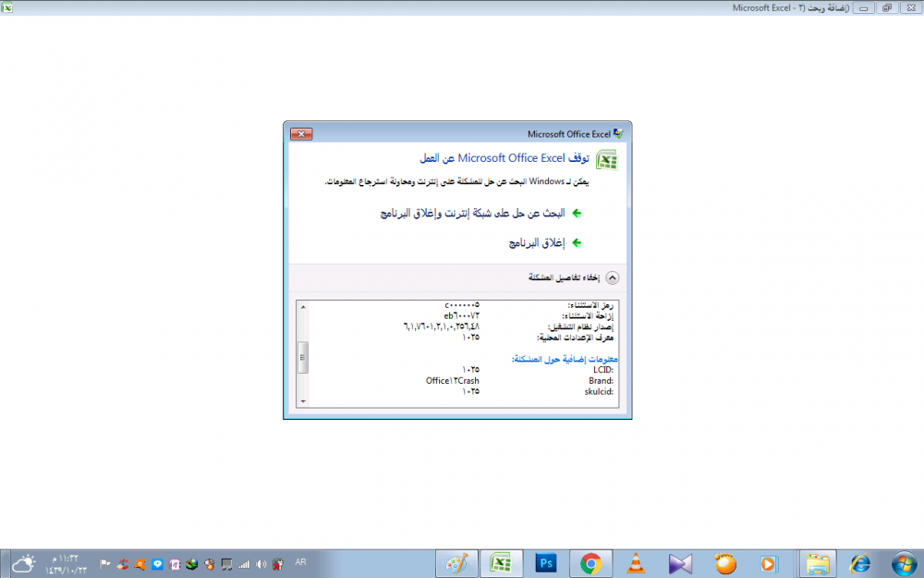The height and width of the screenshot is (578, 924).
Task: Select the 'معلومات إضافية حول المشكلة:' heading
Action: pos(565,359)
